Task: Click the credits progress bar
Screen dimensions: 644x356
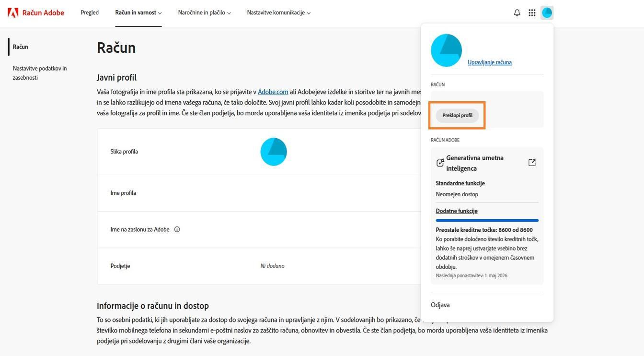Action: point(487,220)
